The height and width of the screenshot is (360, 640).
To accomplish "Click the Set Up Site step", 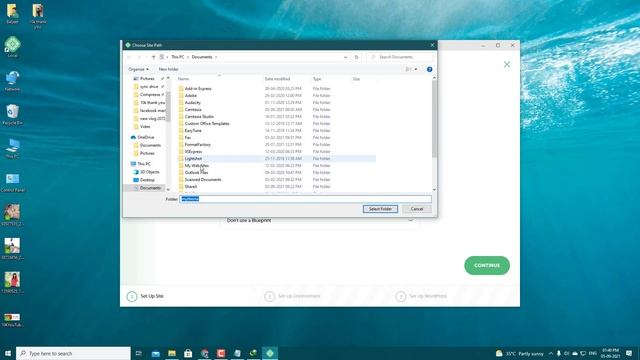I will 145,296.
